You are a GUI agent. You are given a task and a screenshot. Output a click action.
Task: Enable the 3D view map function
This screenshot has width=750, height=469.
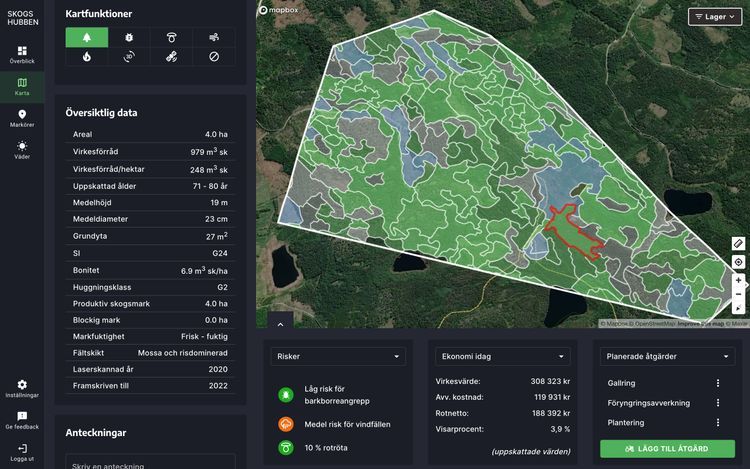pyautogui.click(x=129, y=57)
